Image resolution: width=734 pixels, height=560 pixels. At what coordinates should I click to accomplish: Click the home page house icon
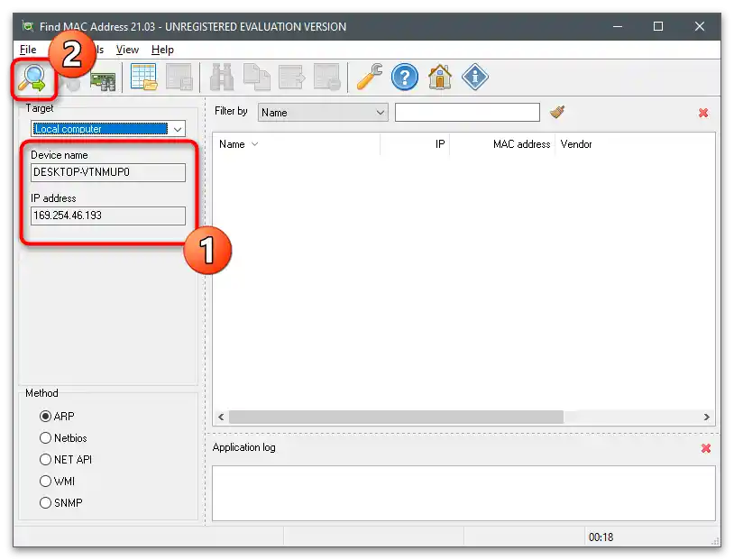point(439,78)
